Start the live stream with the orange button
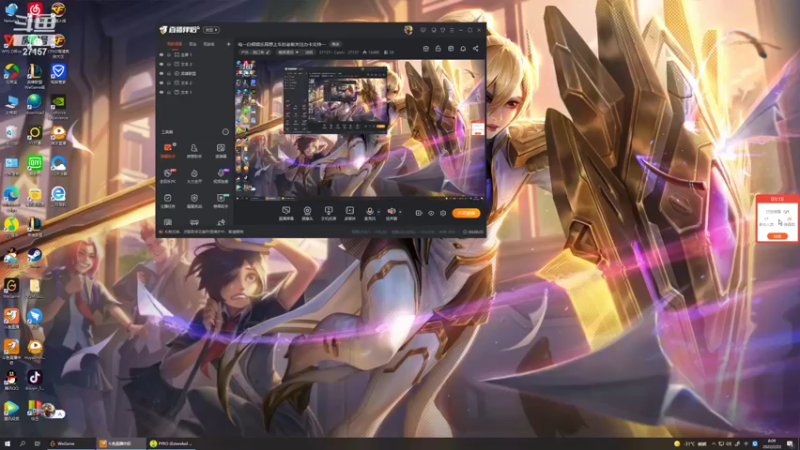 coord(466,213)
